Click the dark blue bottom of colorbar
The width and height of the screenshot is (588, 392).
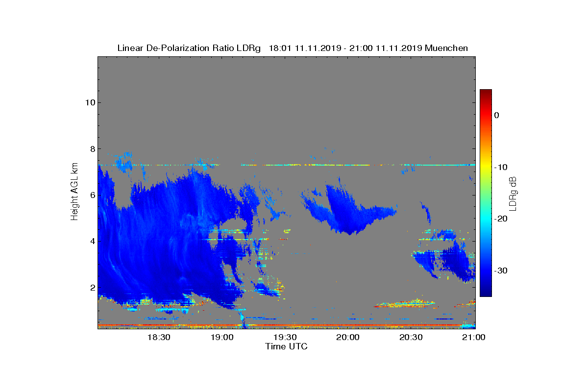coord(486,292)
